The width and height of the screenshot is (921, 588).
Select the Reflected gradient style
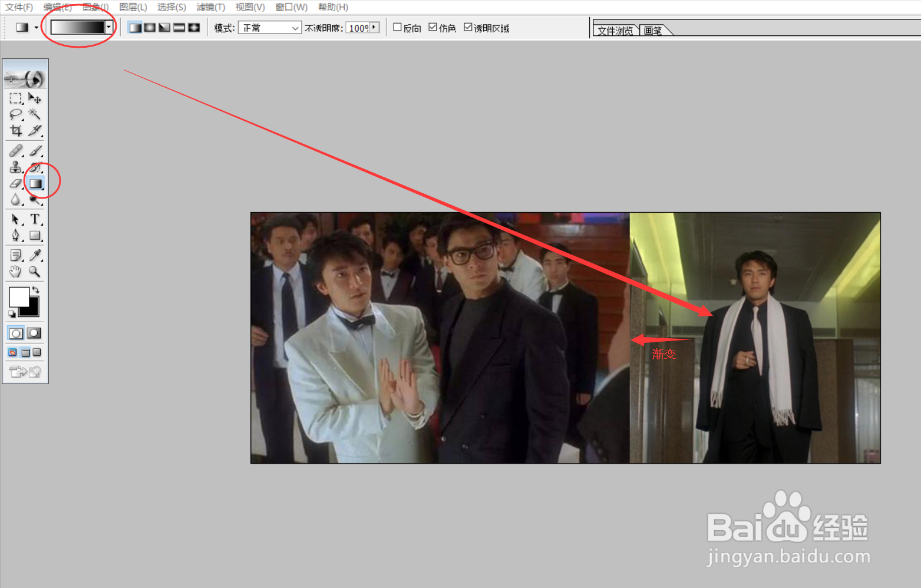pos(179,28)
